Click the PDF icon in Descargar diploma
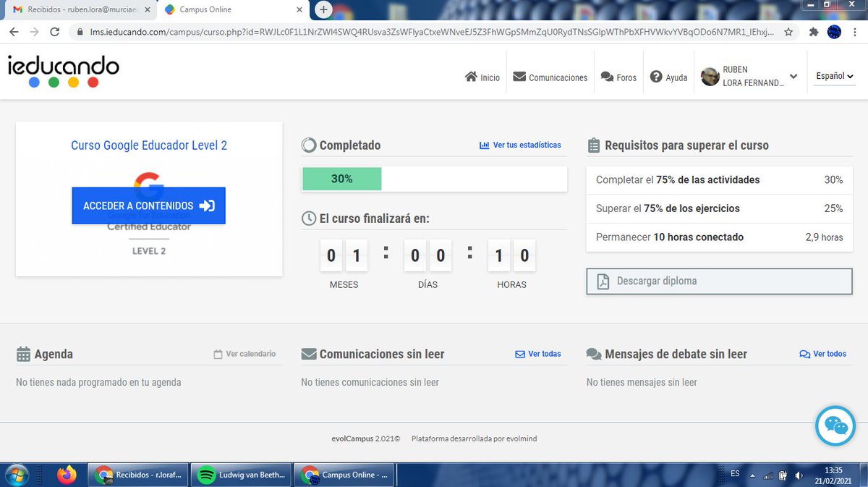Screen dimensions: 868x487 click(x=603, y=281)
